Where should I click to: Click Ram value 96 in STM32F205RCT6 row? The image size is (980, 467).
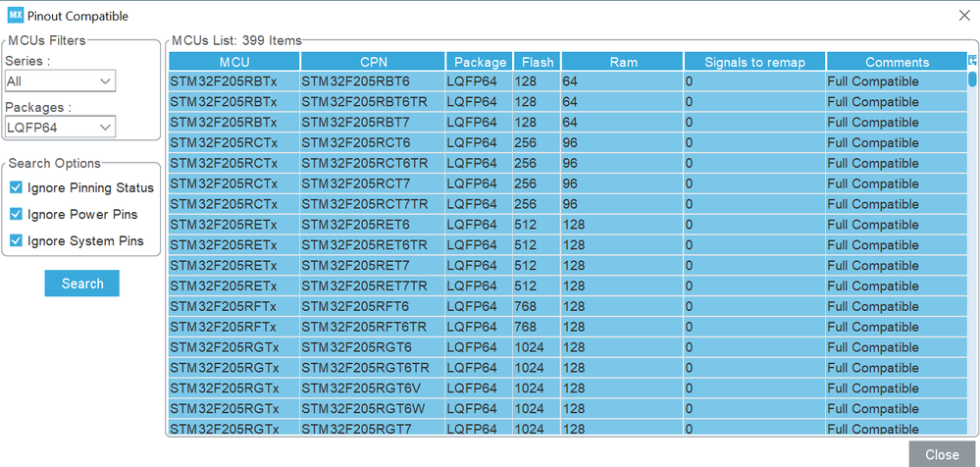tap(623, 143)
